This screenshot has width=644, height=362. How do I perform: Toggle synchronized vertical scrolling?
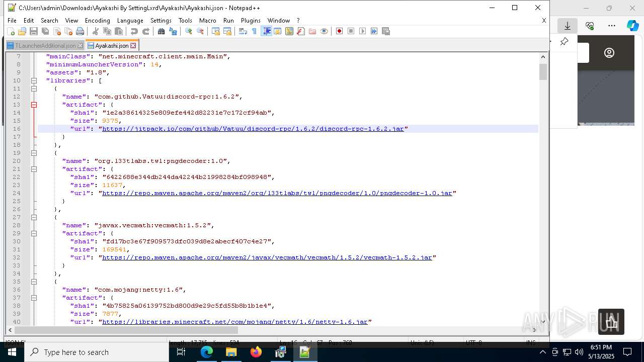pyautogui.click(x=216, y=31)
